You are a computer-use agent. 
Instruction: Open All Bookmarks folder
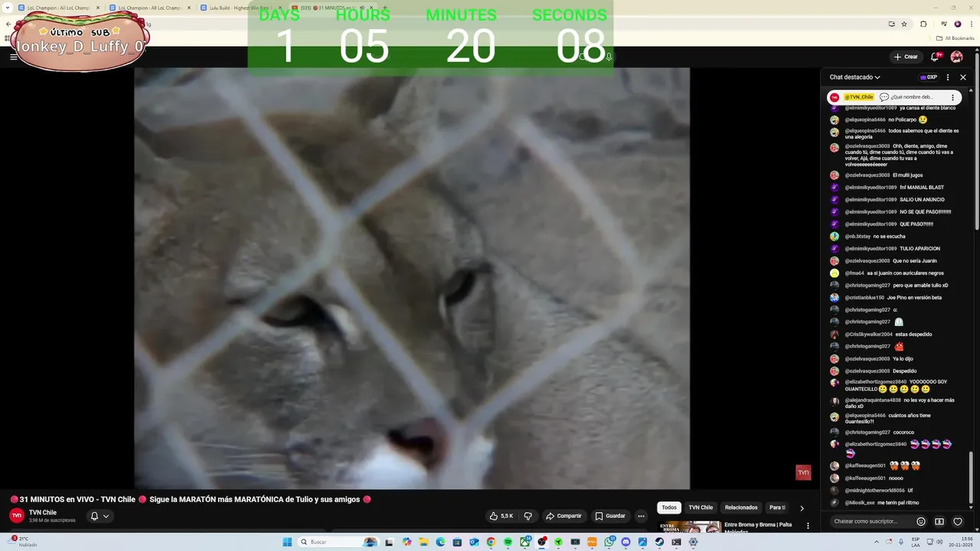(955, 37)
